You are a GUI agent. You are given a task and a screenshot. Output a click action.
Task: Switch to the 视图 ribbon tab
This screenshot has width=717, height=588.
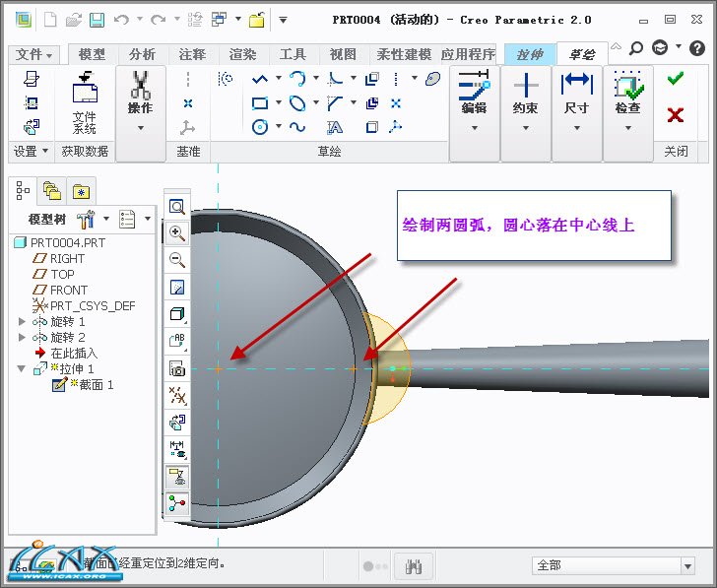[343, 54]
